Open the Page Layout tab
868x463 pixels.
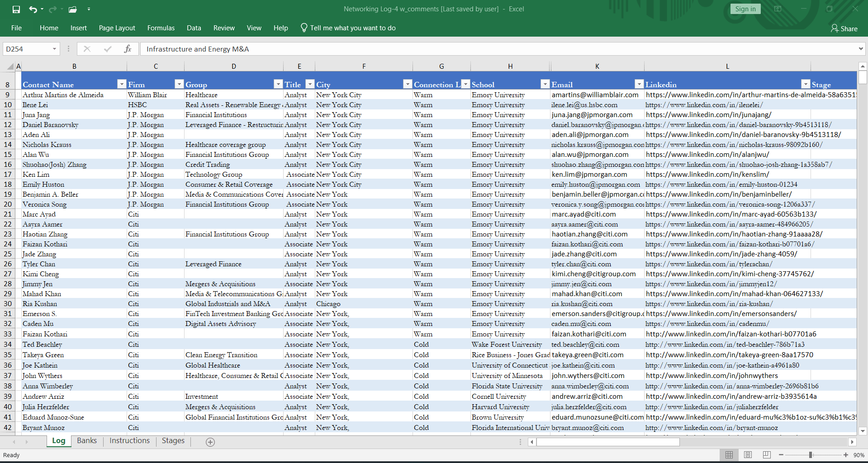click(117, 28)
